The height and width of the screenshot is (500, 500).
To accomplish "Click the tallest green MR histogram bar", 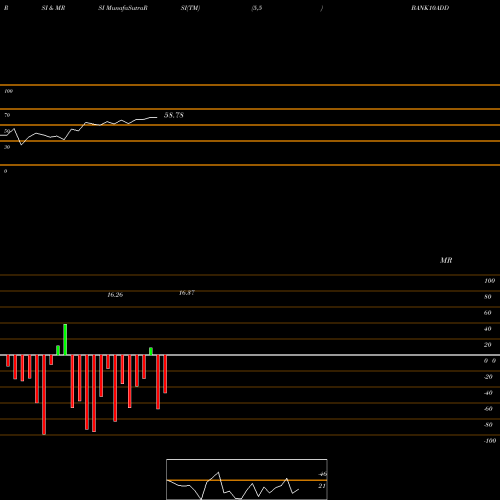I will coord(65,339).
